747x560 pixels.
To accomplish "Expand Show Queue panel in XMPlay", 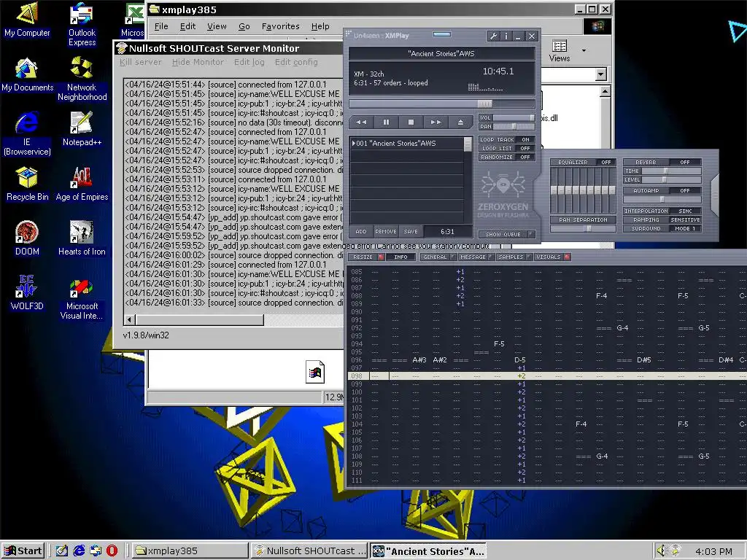I will tap(508, 234).
